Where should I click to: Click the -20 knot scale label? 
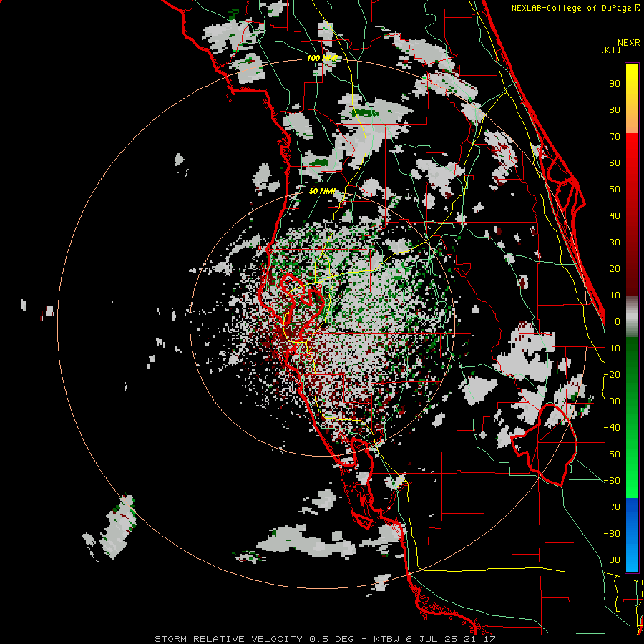click(613, 375)
